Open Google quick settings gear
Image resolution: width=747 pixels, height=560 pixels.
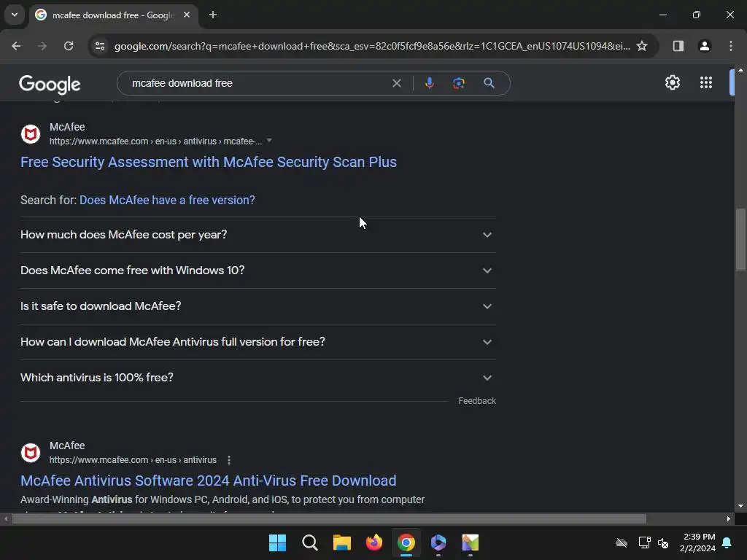pos(672,83)
